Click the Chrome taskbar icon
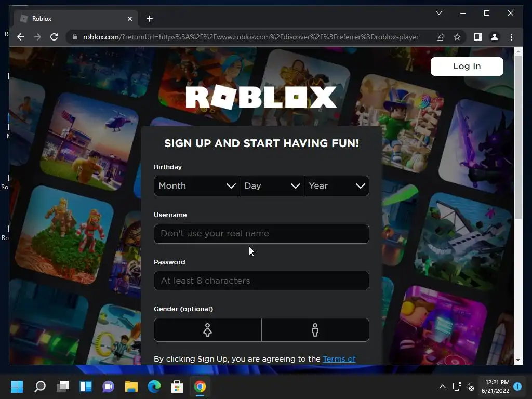532x399 pixels. [x=200, y=387]
